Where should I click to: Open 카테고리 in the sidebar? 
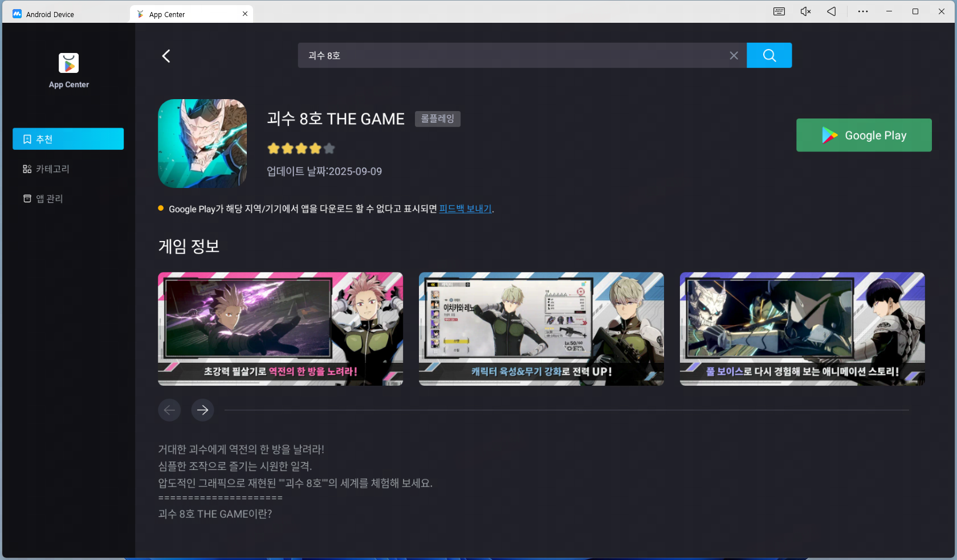(68, 169)
